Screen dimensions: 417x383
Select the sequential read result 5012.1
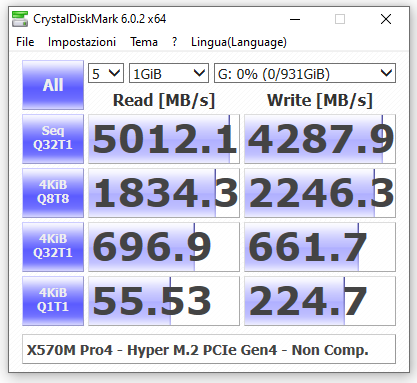(164, 139)
